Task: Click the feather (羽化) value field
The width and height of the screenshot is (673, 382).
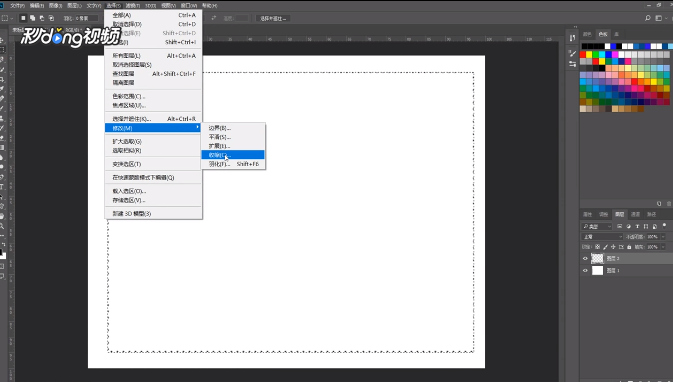Action: pyautogui.click(x=86, y=18)
